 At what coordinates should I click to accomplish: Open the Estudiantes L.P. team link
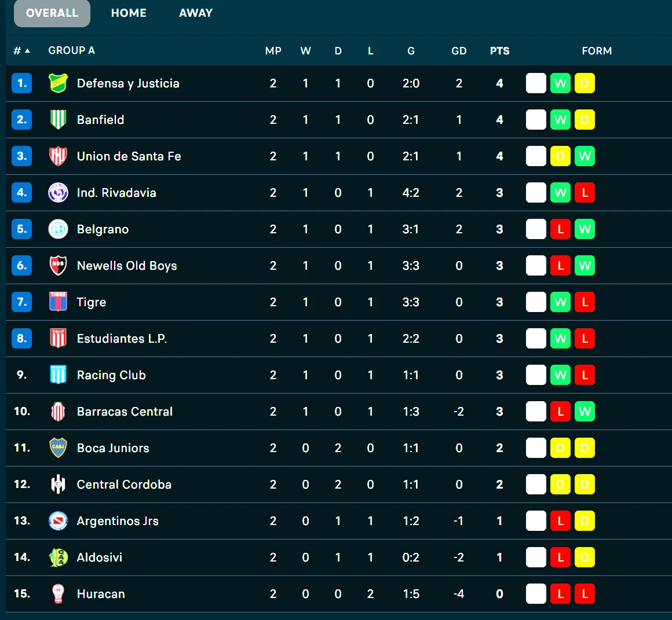pos(122,339)
